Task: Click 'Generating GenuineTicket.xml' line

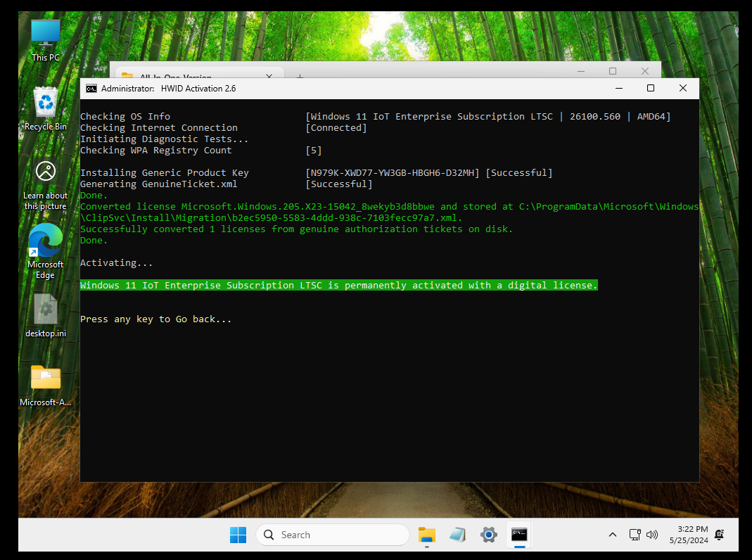Action: 159,184
